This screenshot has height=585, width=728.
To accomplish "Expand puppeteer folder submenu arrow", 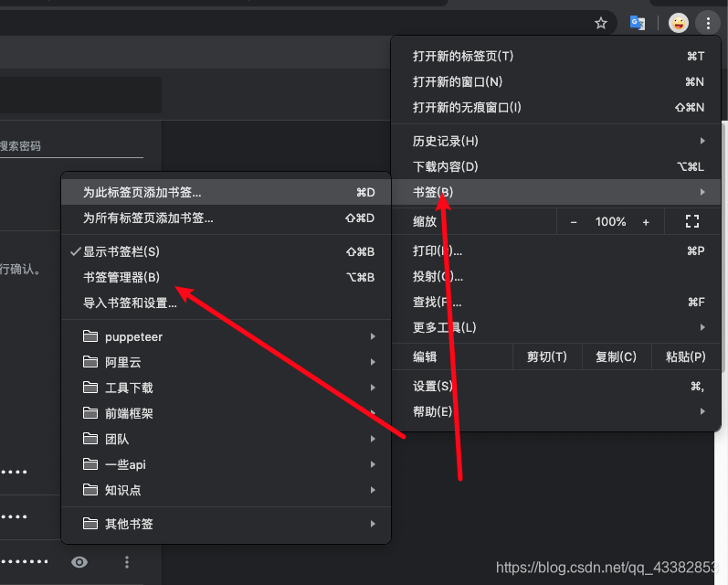I will click(373, 336).
